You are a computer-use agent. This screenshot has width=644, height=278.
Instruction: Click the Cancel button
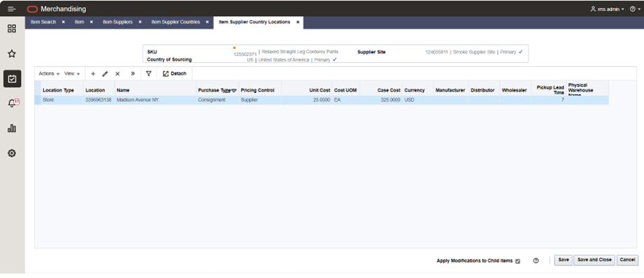point(627,260)
